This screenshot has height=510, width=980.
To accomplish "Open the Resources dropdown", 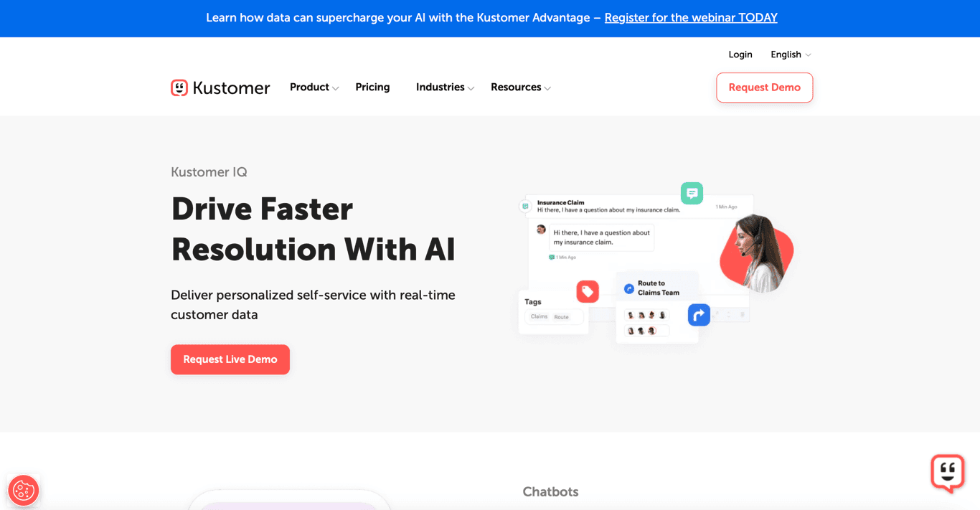I will point(516,87).
